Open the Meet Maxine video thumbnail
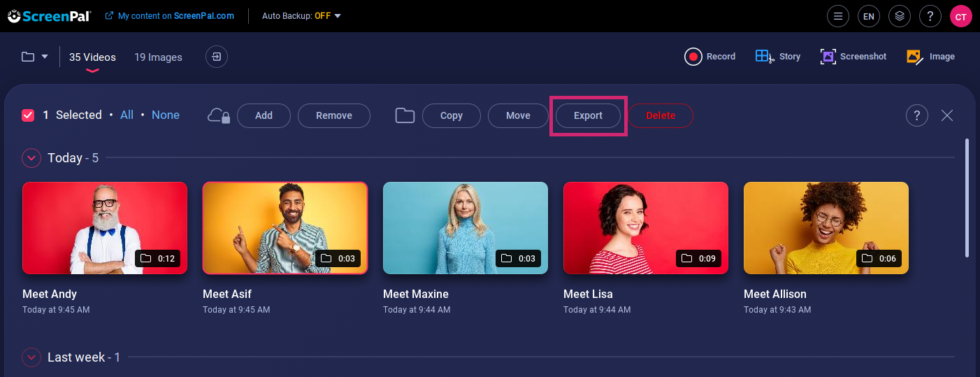The image size is (980, 377). pyautogui.click(x=466, y=228)
